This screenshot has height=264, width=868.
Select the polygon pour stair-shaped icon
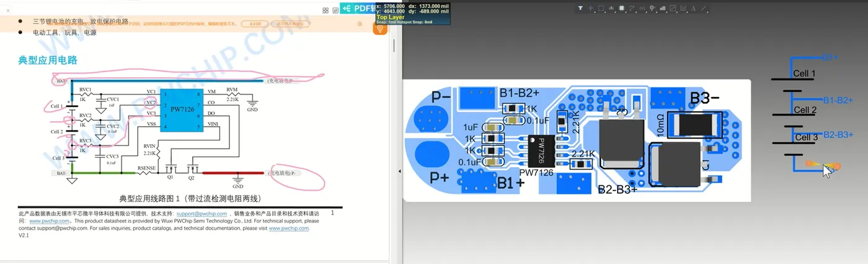point(663,8)
